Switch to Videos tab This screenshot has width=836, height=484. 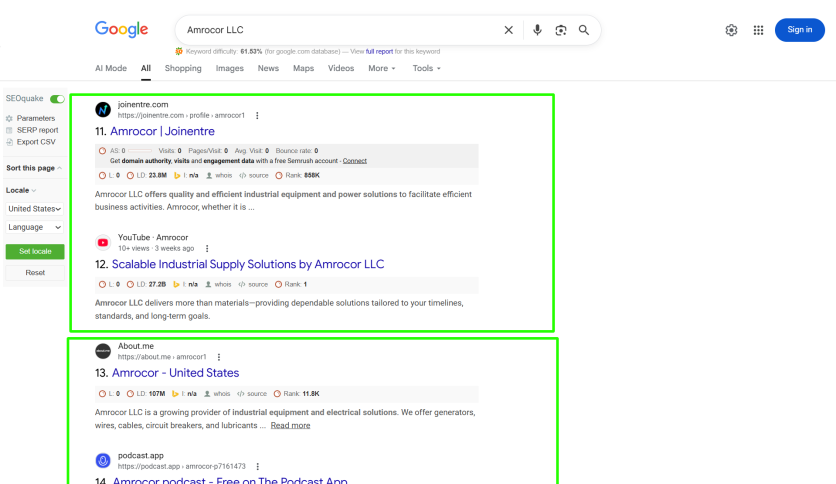click(341, 68)
